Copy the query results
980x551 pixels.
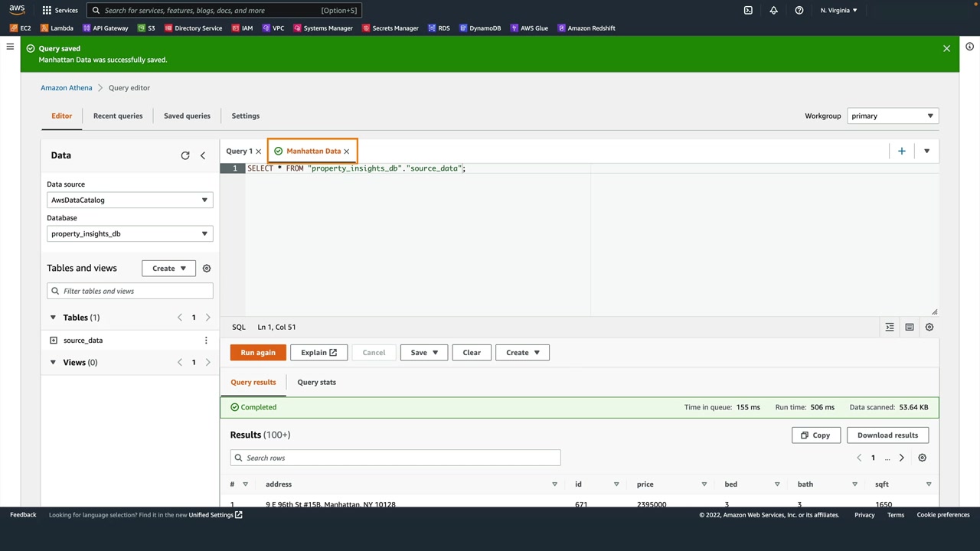pos(816,435)
